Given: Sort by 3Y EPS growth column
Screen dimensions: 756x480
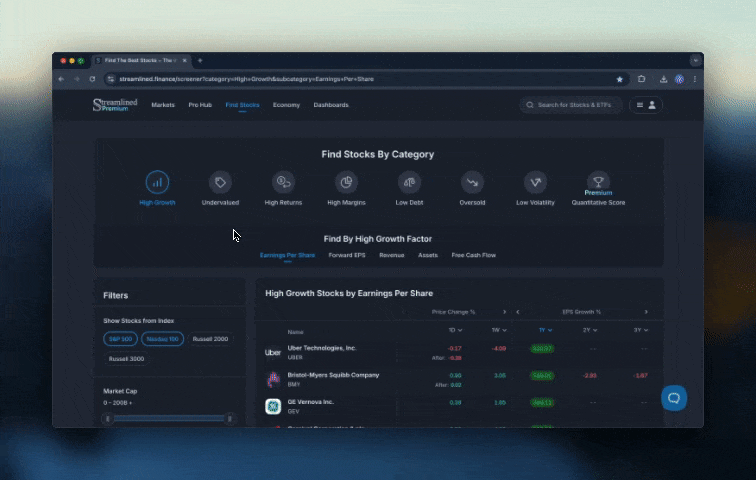Looking at the screenshot, I should click(641, 330).
